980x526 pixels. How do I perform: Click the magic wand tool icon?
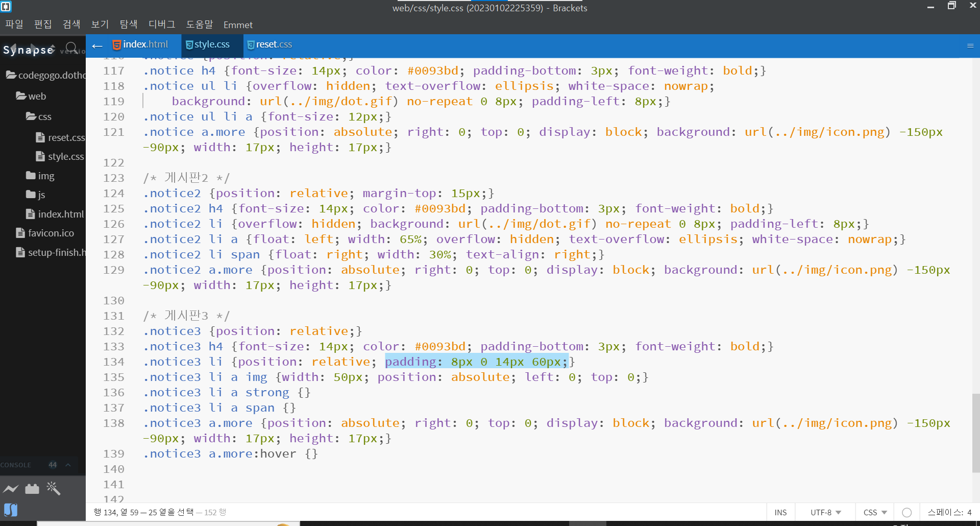pyautogui.click(x=53, y=488)
